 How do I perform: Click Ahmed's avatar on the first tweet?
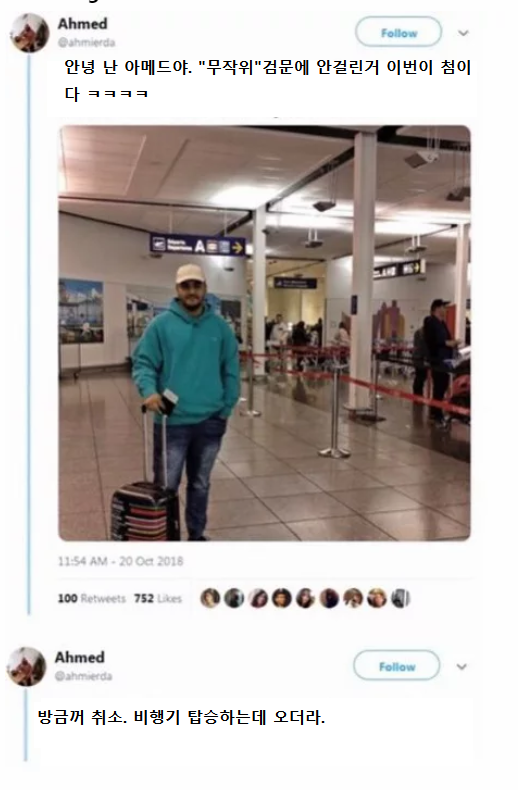(x=30, y=33)
